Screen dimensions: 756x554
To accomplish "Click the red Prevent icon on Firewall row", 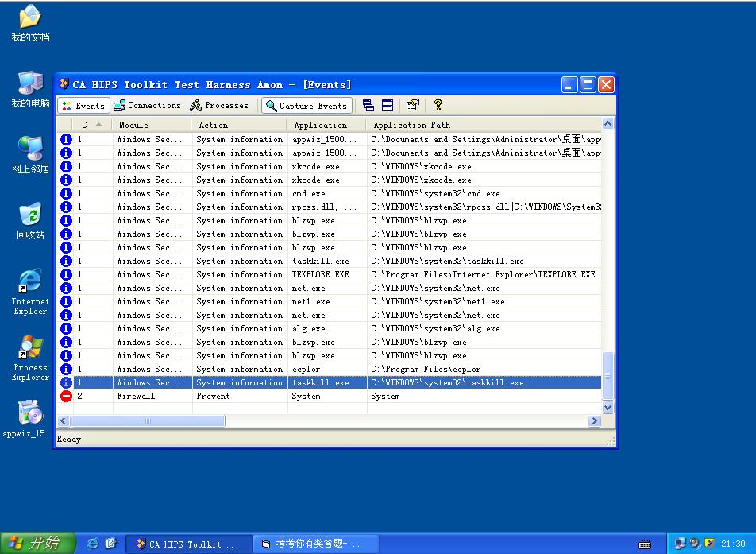I will click(66, 396).
